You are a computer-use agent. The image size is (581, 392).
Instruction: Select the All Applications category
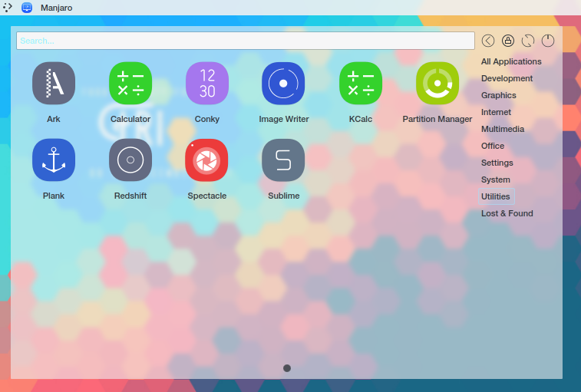point(511,61)
